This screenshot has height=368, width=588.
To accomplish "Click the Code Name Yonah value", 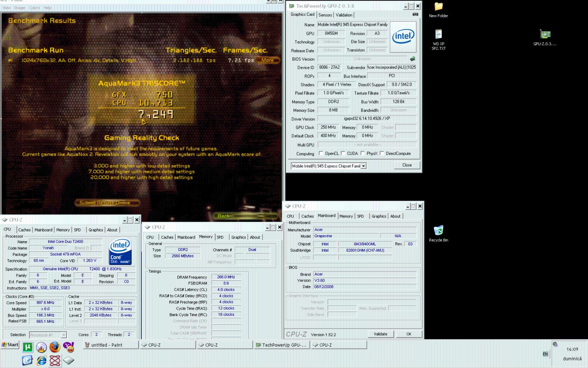I will (x=48, y=248).
